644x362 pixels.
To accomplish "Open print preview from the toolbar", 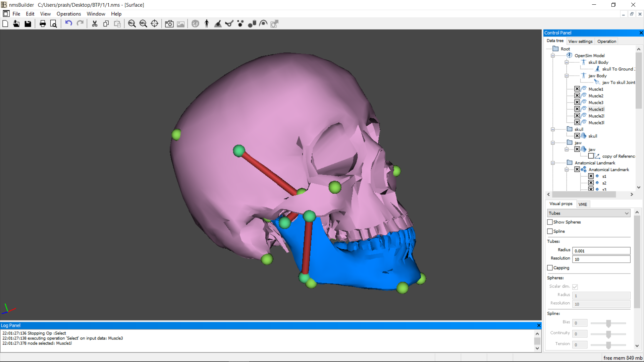I will [54, 24].
